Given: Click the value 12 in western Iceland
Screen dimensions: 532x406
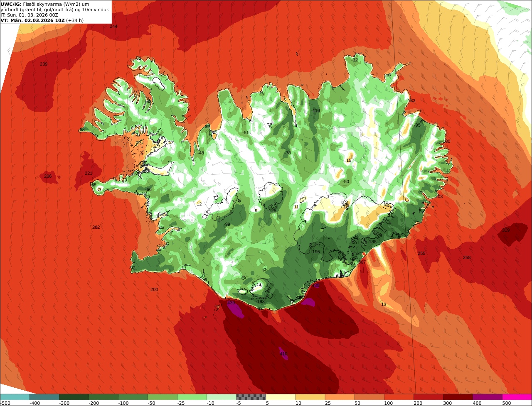Looking at the screenshot, I should click(199, 204).
